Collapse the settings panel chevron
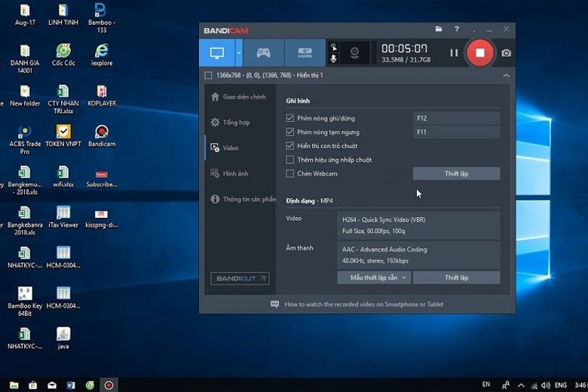588x392 pixels. (506, 75)
